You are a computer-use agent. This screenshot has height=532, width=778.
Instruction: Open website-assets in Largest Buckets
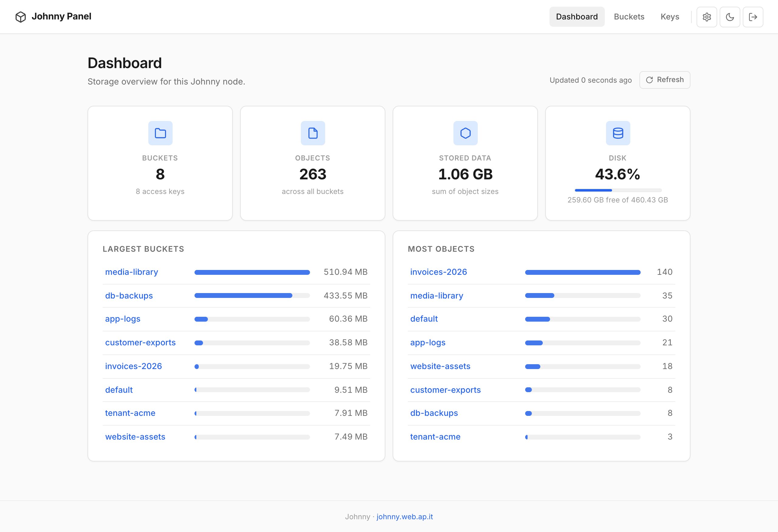point(135,437)
